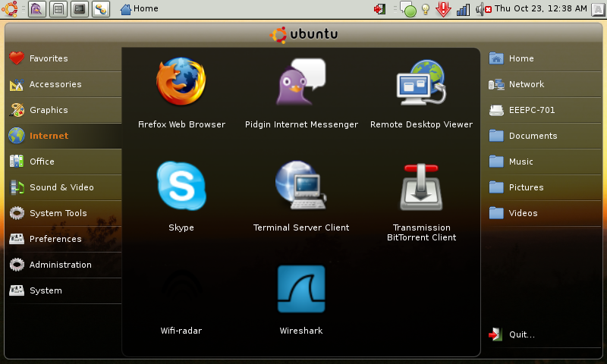Screen dimensions: 607x364
Task: Open the System Tools category
Action: 64,213
